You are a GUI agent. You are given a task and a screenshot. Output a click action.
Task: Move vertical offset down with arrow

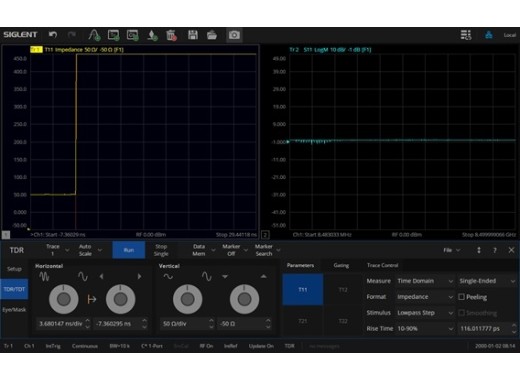coord(225,276)
